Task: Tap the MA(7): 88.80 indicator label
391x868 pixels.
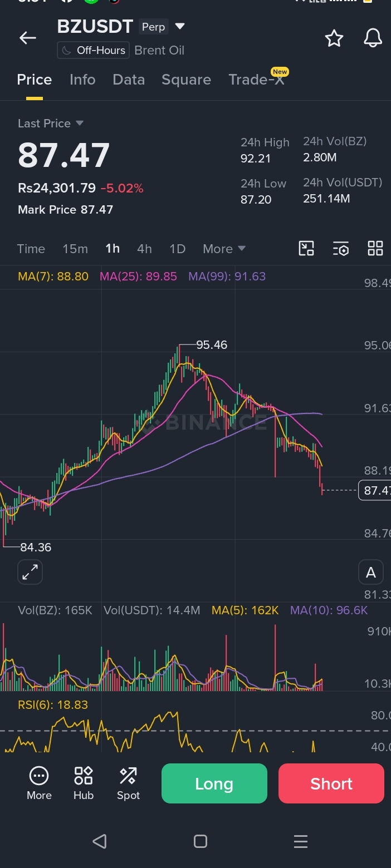Action: click(53, 276)
